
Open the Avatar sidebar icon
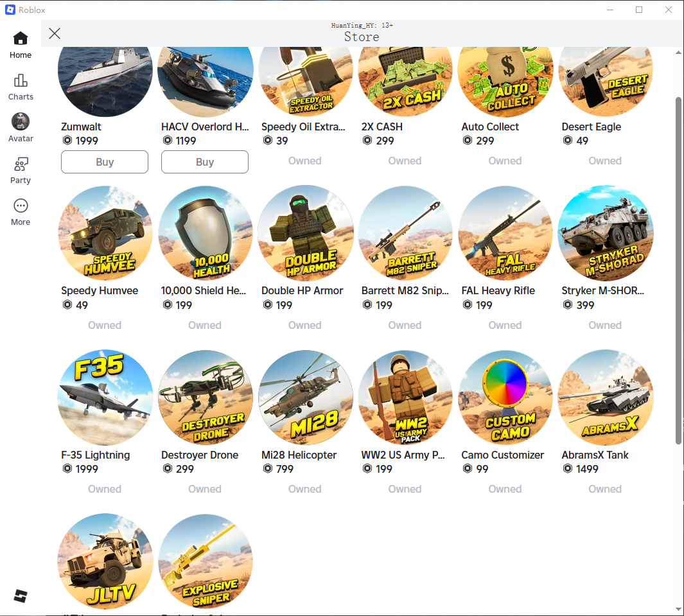[x=21, y=128]
